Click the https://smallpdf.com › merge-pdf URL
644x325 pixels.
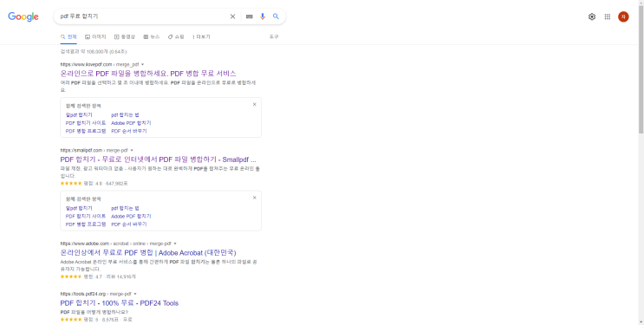[94, 151]
